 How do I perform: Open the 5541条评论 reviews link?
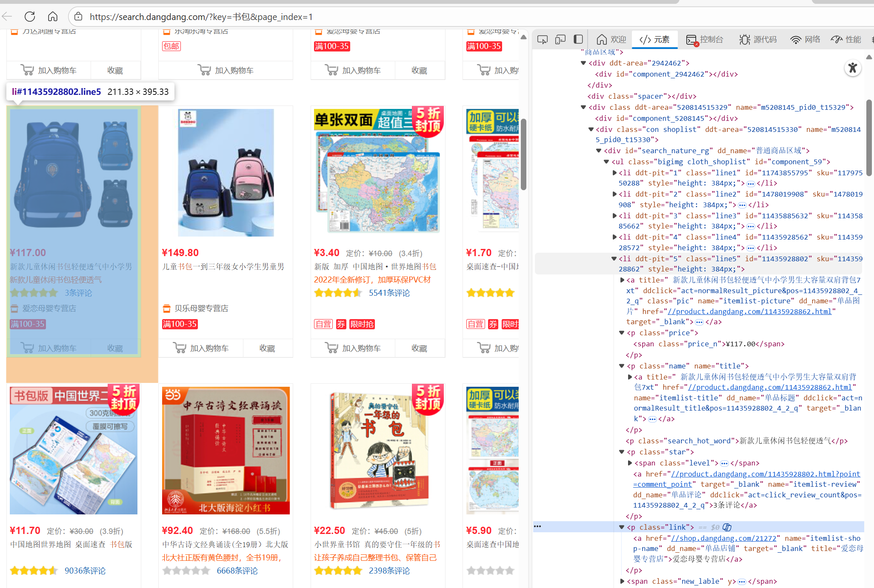tap(389, 293)
